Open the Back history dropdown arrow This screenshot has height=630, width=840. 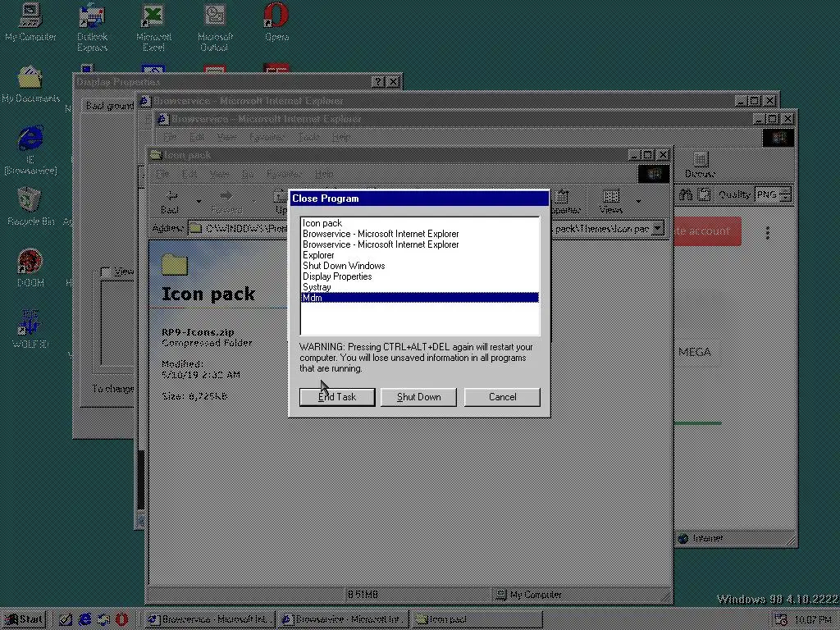199,202
